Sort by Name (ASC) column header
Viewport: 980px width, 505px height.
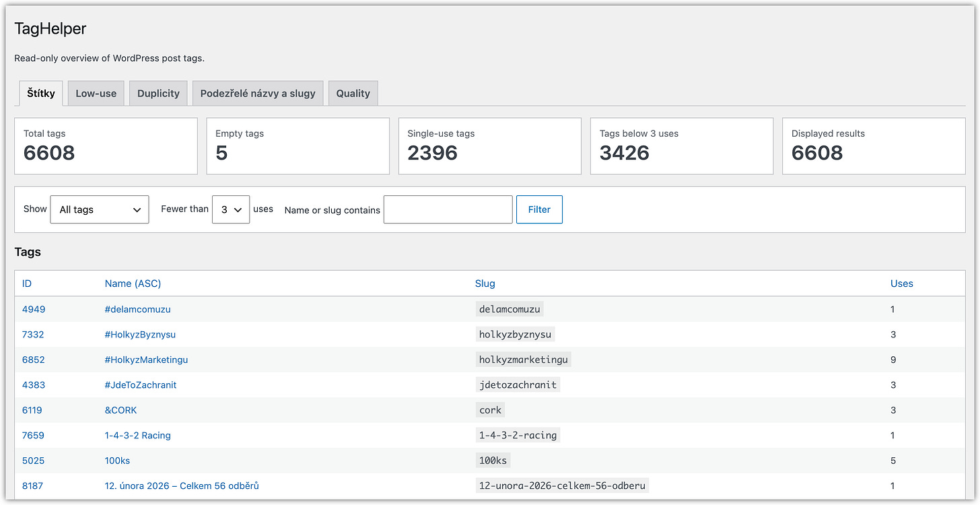pyautogui.click(x=133, y=283)
